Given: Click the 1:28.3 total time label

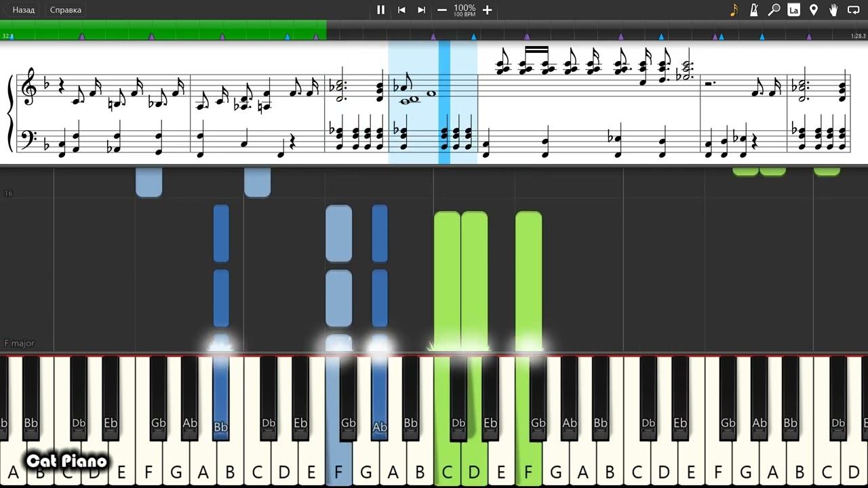Looking at the screenshot, I should pos(858,36).
